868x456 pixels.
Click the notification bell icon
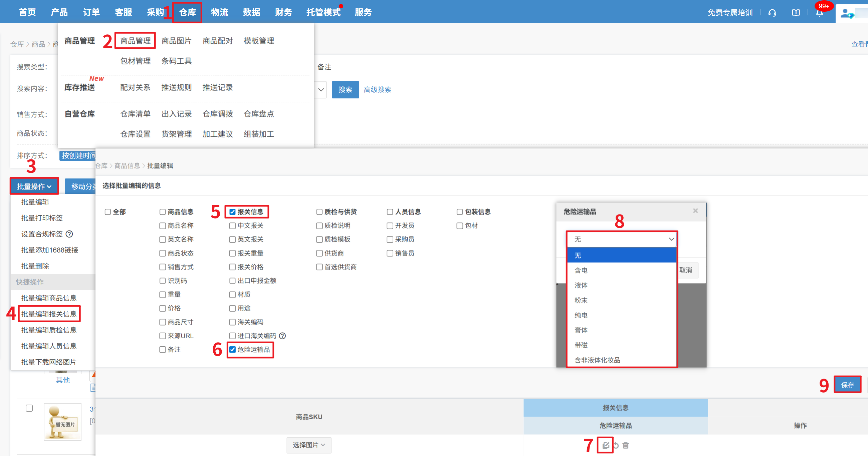tap(820, 13)
